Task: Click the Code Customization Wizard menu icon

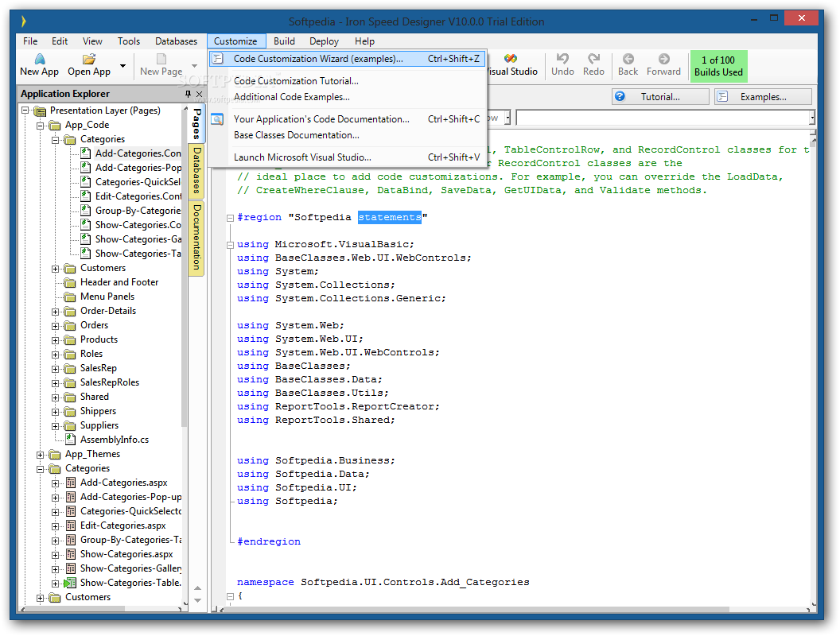Action: pos(217,58)
